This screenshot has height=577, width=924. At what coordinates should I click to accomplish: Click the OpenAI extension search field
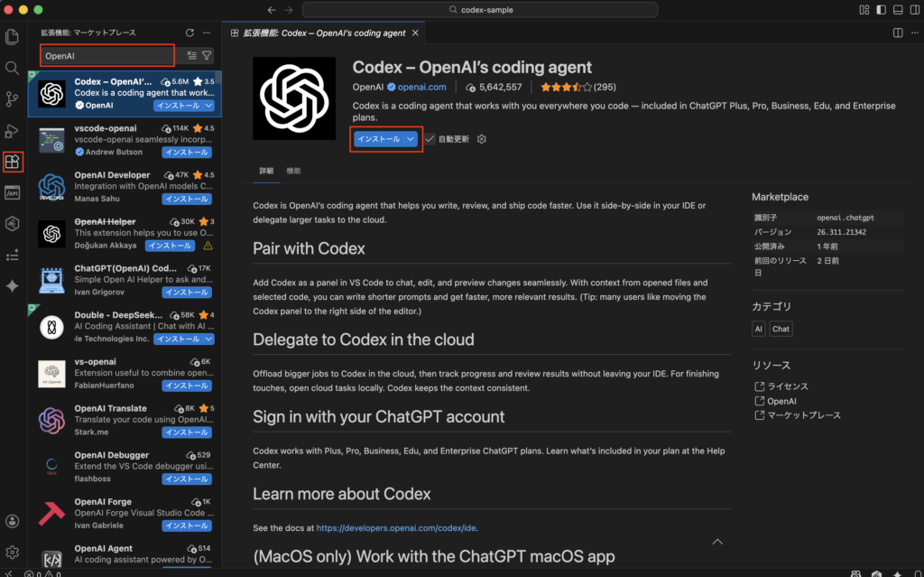click(107, 56)
